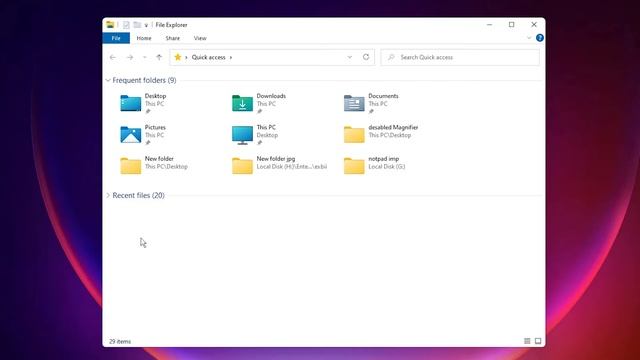Switch to Details view layout icon
640x360 pixels.
[527, 341]
